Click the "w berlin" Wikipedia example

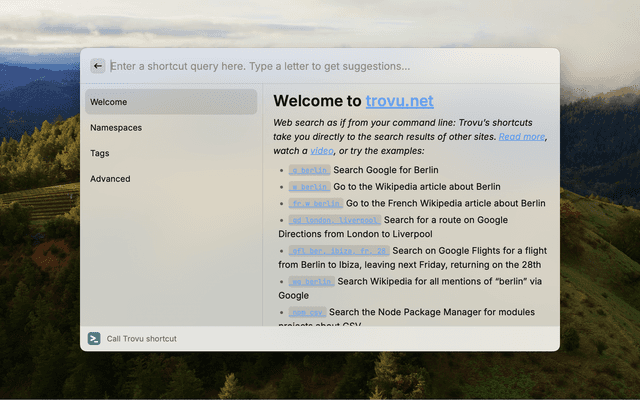pyautogui.click(x=309, y=187)
